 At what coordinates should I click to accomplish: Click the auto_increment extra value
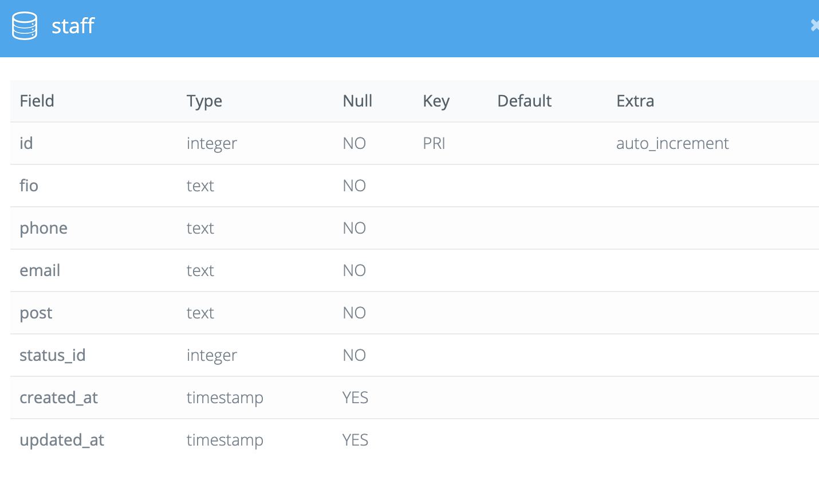pos(672,143)
